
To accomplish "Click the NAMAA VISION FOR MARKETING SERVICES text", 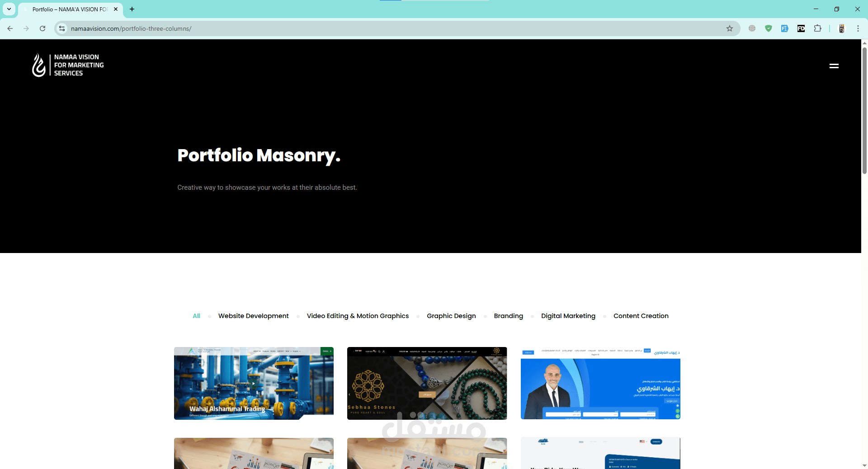I will click(79, 65).
